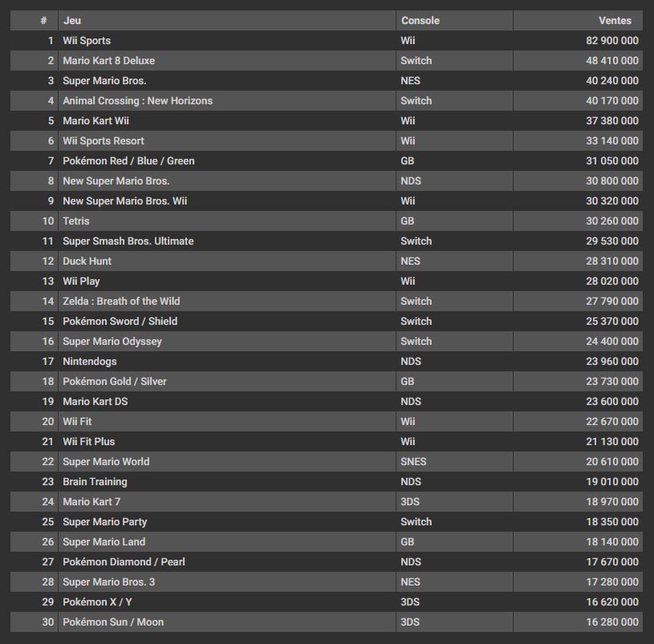The height and width of the screenshot is (644, 654).
Task: Click the 'Pokémon X / Y' game name
Action: click(98, 602)
